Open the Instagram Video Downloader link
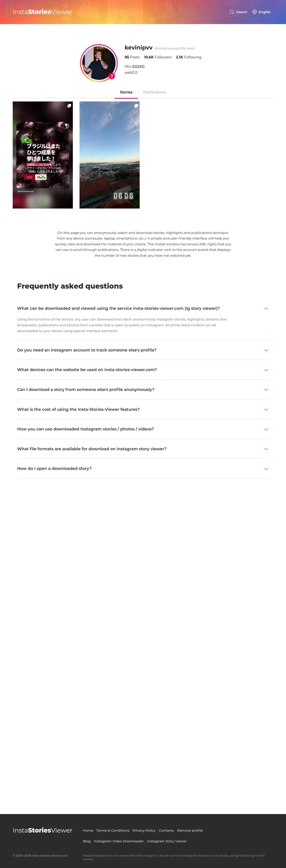286x868 pixels. (x=119, y=841)
